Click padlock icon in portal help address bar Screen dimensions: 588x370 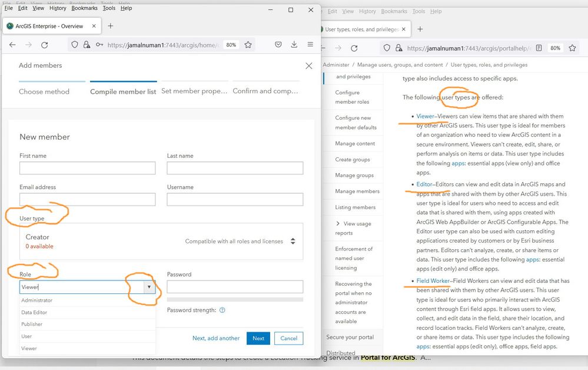[398, 48]
